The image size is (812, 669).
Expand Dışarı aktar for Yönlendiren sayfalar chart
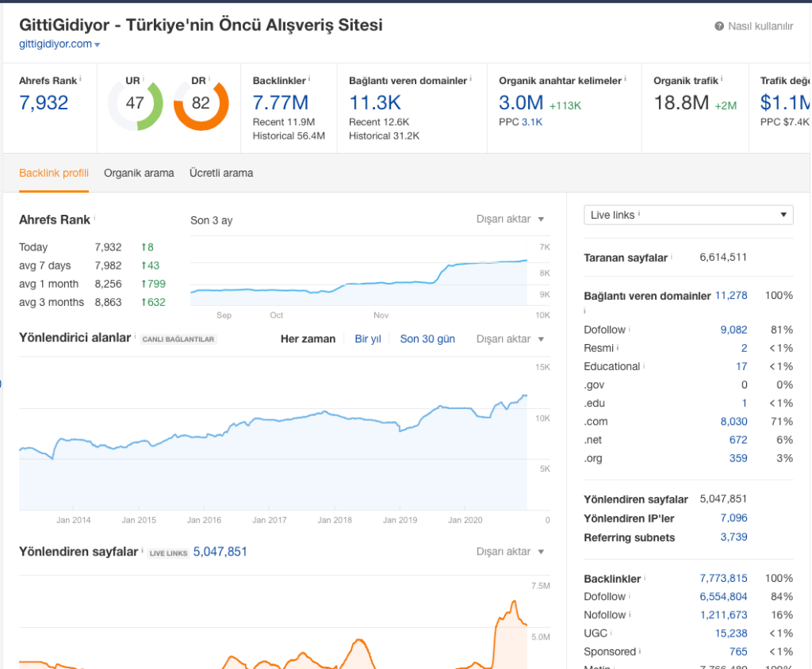coord(510,552)
